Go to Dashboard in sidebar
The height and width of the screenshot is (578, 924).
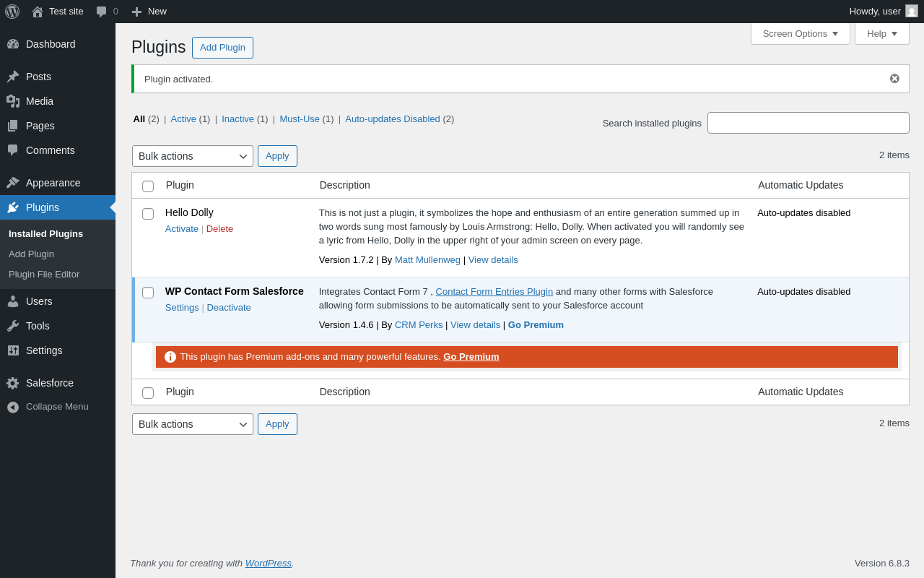click(x=51, y=44)
